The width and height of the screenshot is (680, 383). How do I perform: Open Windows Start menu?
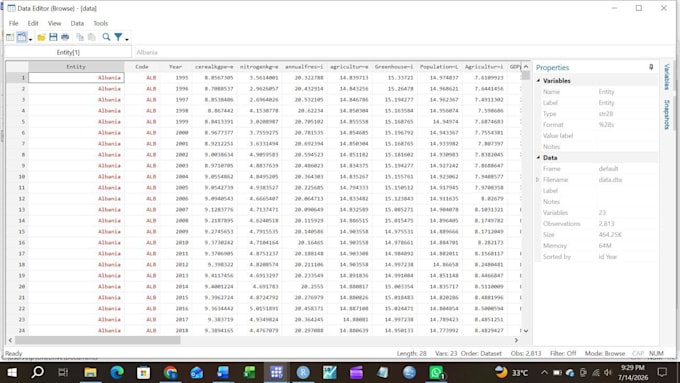pos(12,372)
